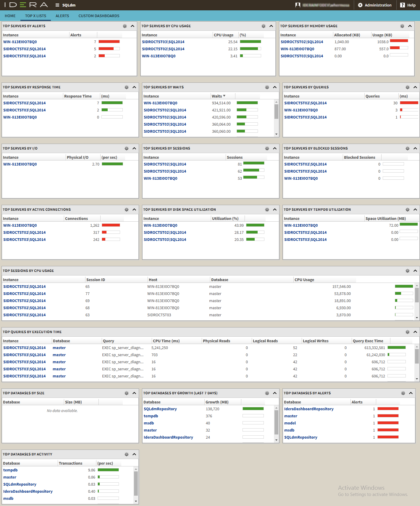420x506 pixels.
Task: Open WIN-813EI0O7BQ0 in Top Servers by I/O
Action: pyautogui.click(x=20, y=164)
